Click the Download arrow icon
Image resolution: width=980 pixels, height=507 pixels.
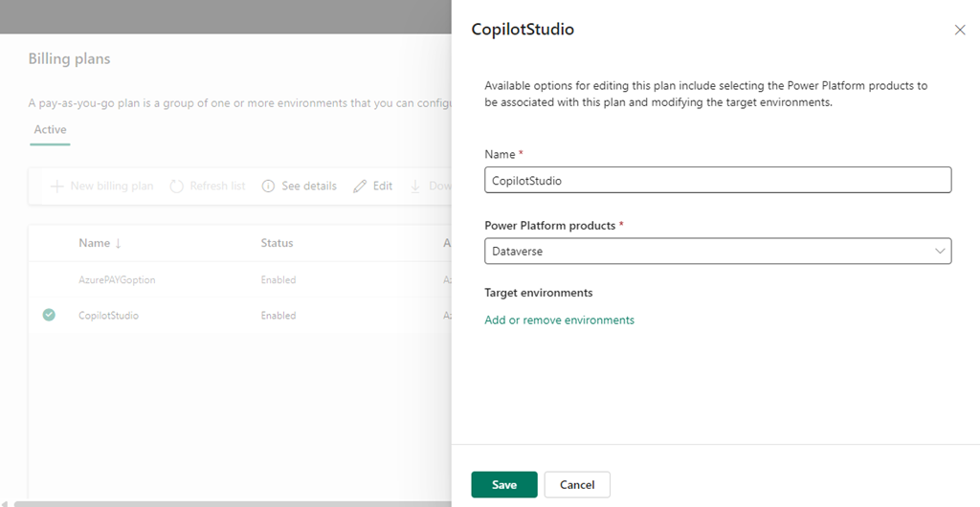[x=415, y=187]
